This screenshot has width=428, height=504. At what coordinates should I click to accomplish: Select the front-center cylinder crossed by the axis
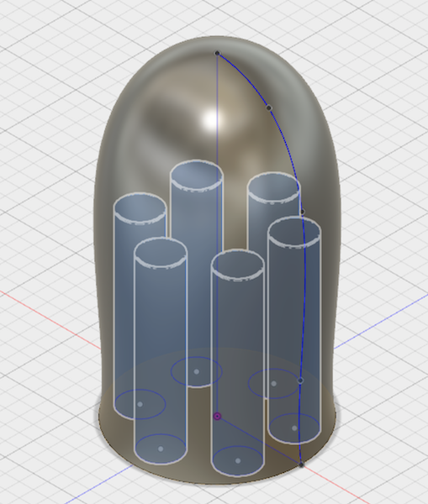click(238, 363)
